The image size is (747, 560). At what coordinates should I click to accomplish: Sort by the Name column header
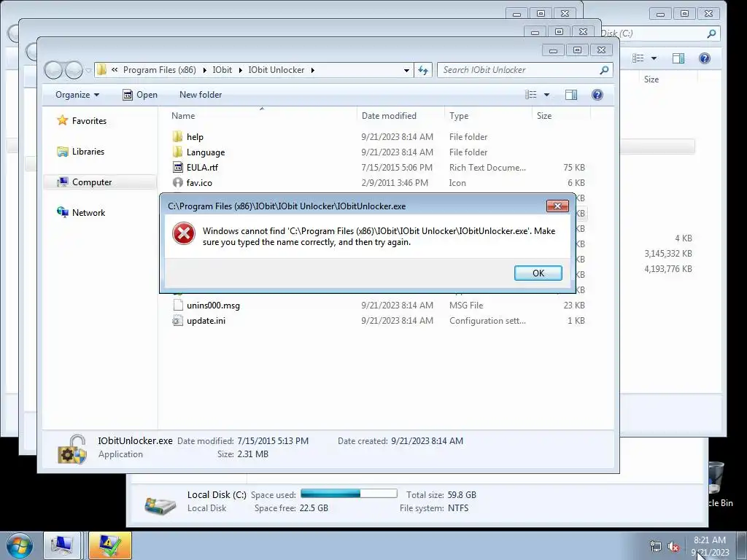[183, 116]
